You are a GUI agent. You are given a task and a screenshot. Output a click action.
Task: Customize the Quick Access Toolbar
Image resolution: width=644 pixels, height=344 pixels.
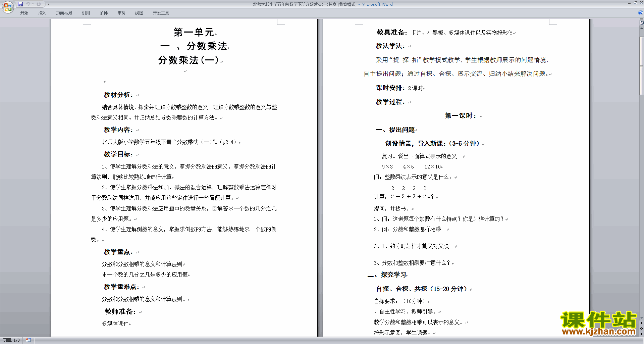coord(48,4)
